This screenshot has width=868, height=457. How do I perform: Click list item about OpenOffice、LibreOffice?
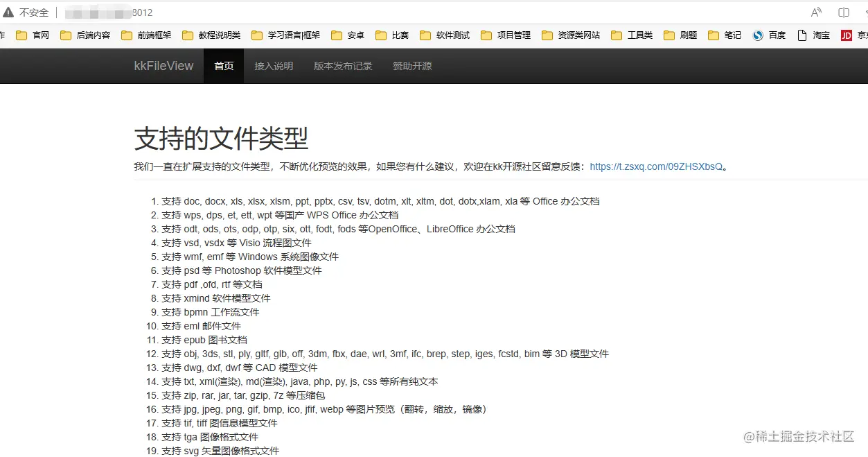coord(338,229)
